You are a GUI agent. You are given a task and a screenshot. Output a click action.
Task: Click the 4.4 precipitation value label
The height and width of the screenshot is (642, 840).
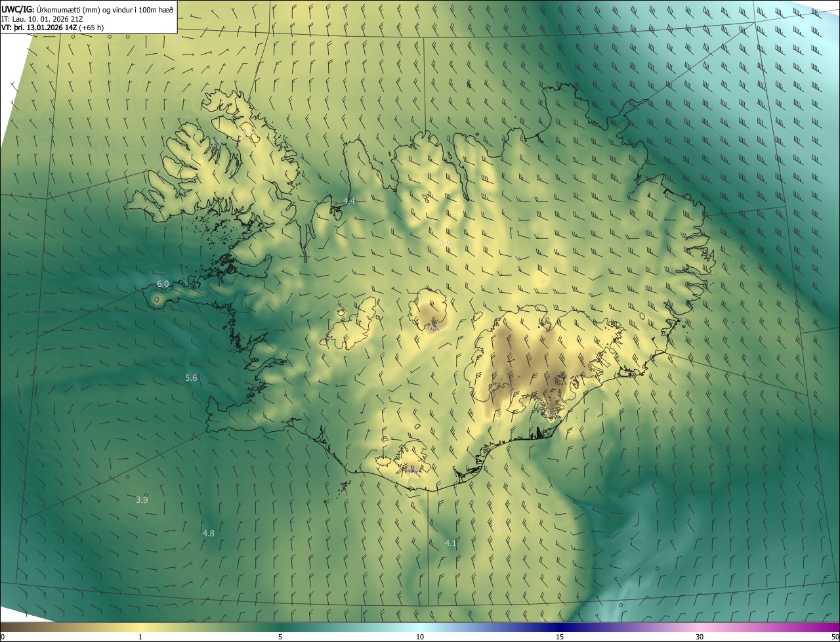pyautogui.click(x=349, y=201)
